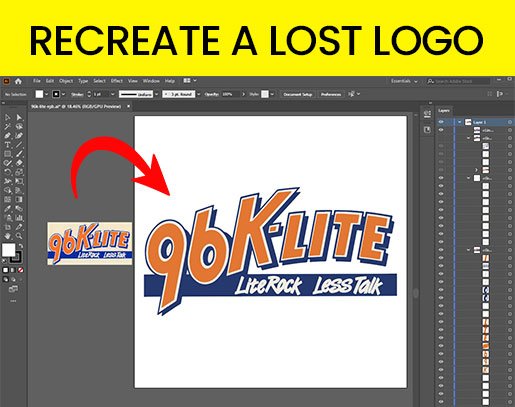This screenshot has height=407, width=515.
Task: Choose the Mesh tool
Action: 8,199
